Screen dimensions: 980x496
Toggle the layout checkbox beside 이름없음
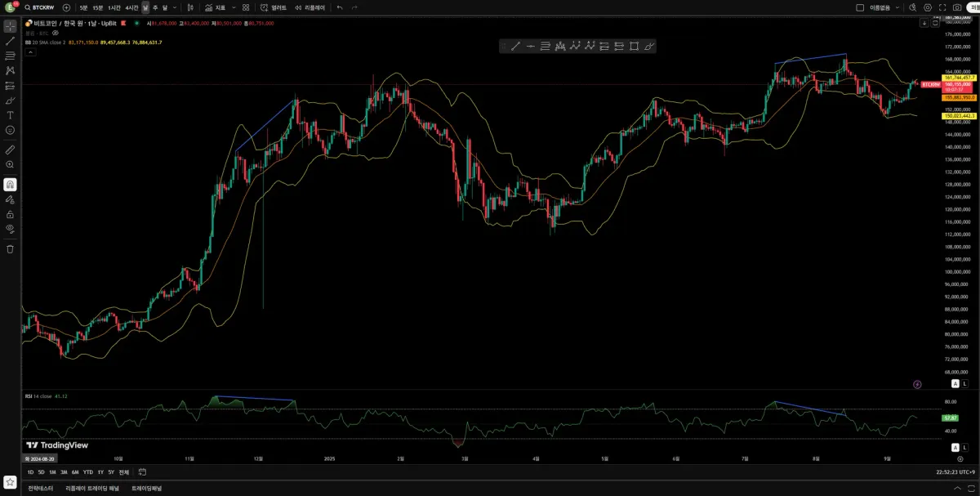[x=859, y=7]
